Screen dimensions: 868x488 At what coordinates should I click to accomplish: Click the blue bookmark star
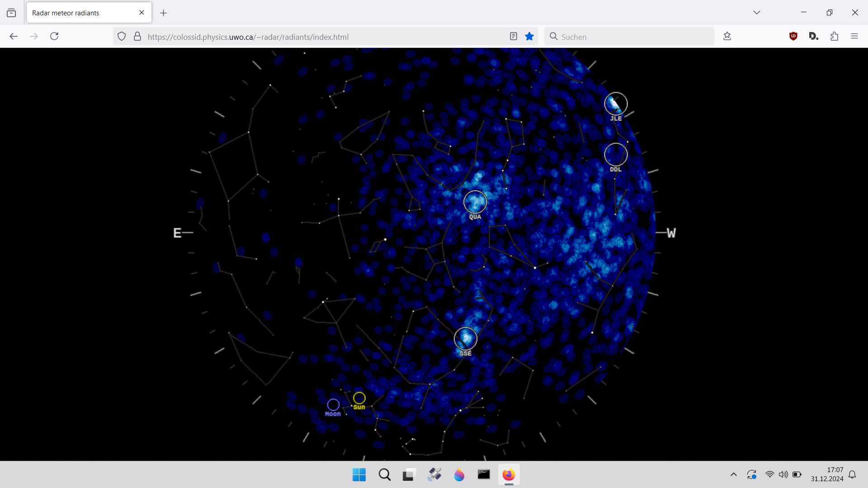[529, 37]
